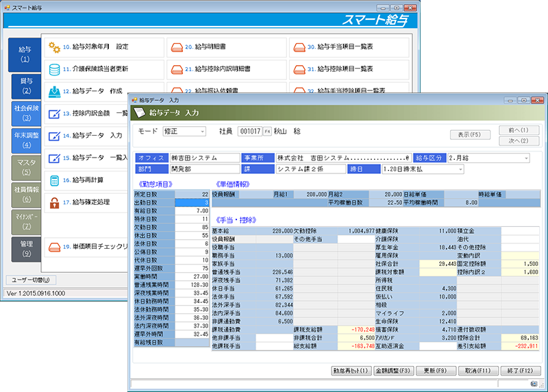Click the F4 employee lookup button
The height and width of the screenshot is (392, 548).
(x=267, y=132)
